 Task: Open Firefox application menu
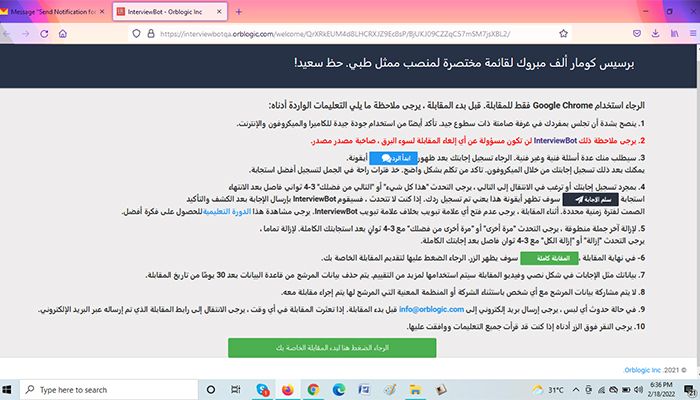693,33
